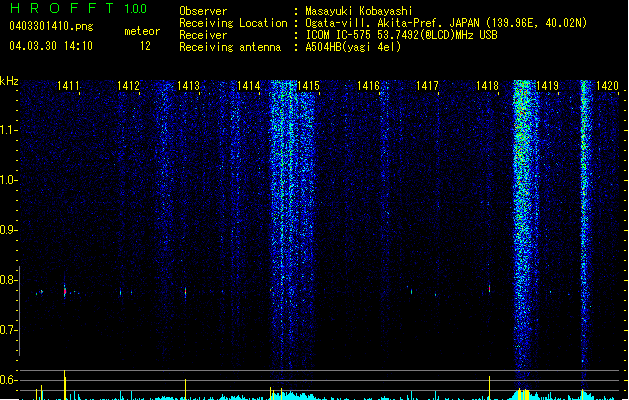Click the 1418 time axis label

[487, 85]
